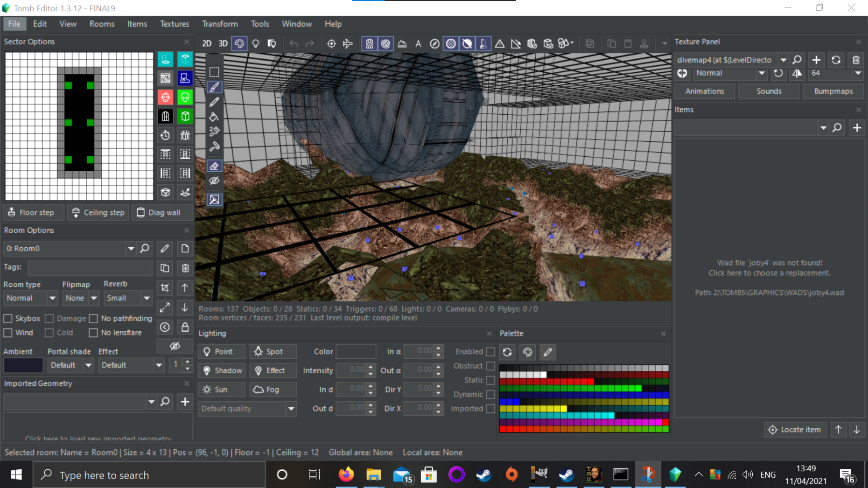Delete the current room with trash icon
Viewport: 868px width, 488px height.
click(185, 268)
